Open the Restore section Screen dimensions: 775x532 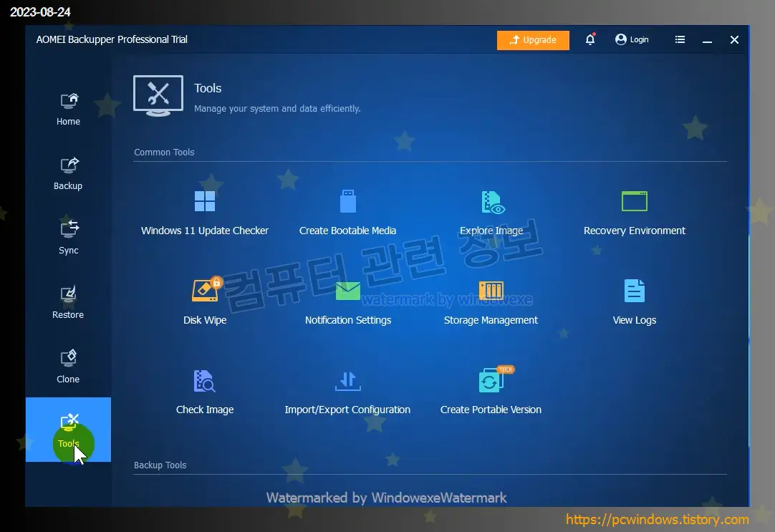point(68,303)
